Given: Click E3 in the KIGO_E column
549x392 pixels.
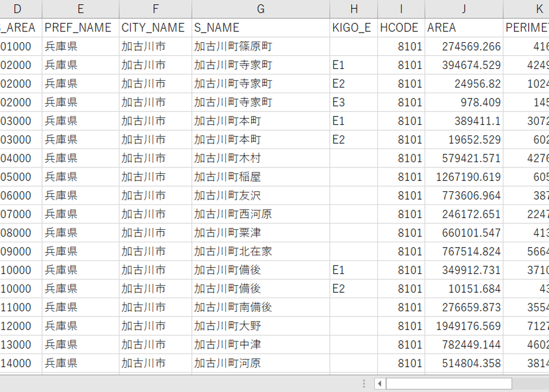Looking at the screenshot, I should point(354,102).
